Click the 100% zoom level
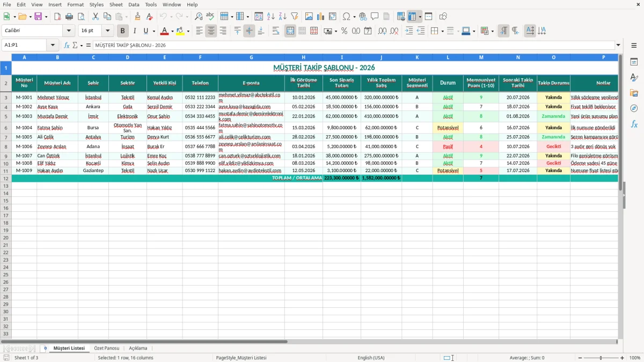This screenshot has height=362, width=644. point(635,358)
